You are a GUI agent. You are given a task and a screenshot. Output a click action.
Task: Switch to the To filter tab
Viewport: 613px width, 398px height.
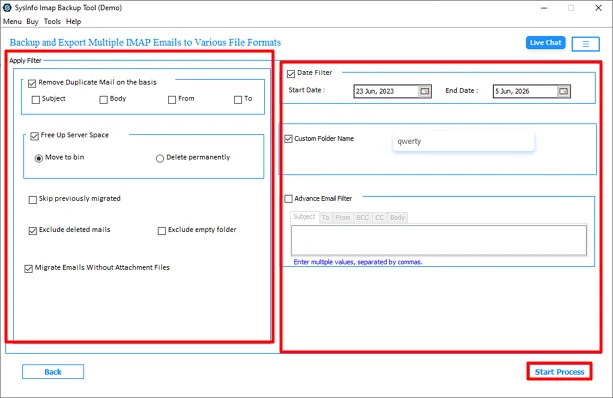tap(325, 218)
